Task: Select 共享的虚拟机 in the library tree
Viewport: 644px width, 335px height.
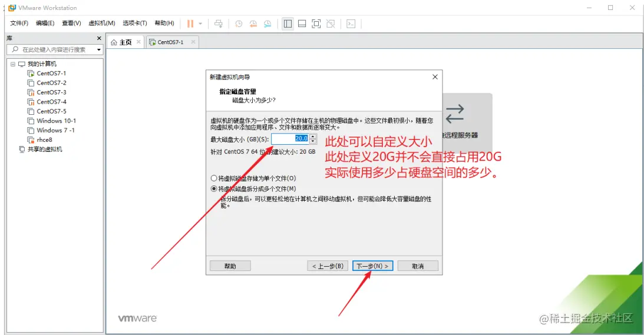Action: coord(44,150)
